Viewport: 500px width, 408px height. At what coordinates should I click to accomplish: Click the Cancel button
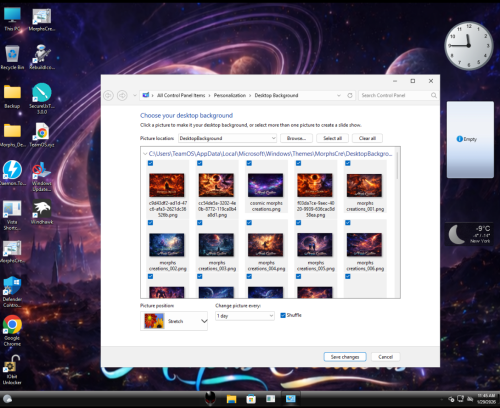(386, 357)
